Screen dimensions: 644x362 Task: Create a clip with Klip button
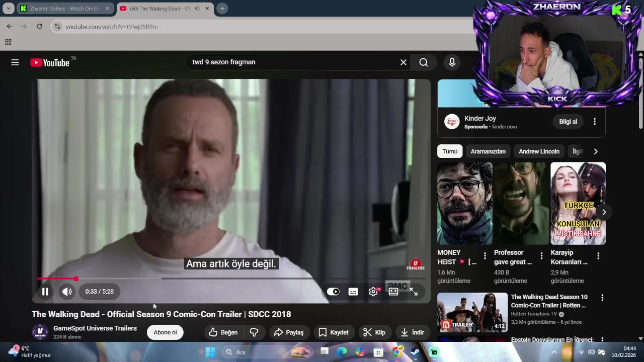coord(374,332)
